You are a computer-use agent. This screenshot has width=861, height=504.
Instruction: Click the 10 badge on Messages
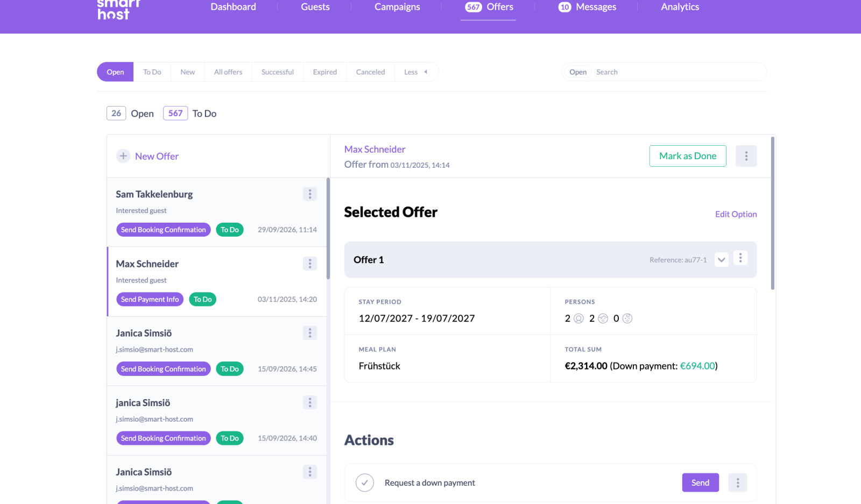(564, 7)
